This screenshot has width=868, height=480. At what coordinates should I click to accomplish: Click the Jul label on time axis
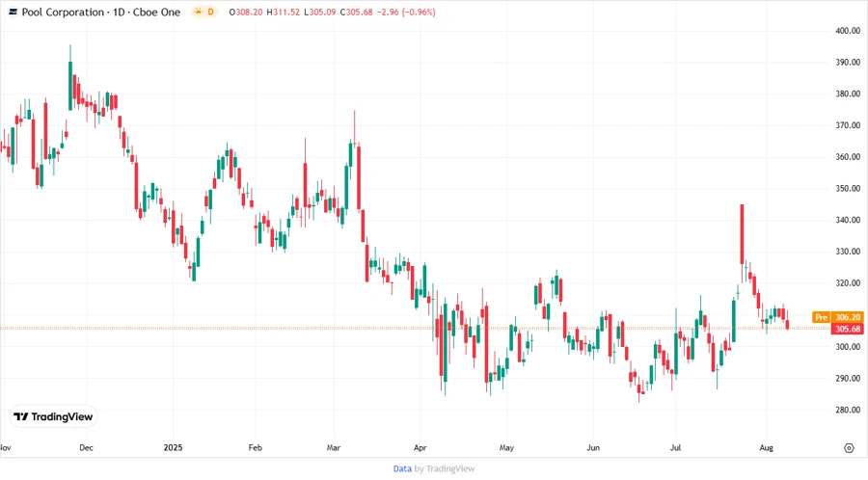[x=675, y=447]
